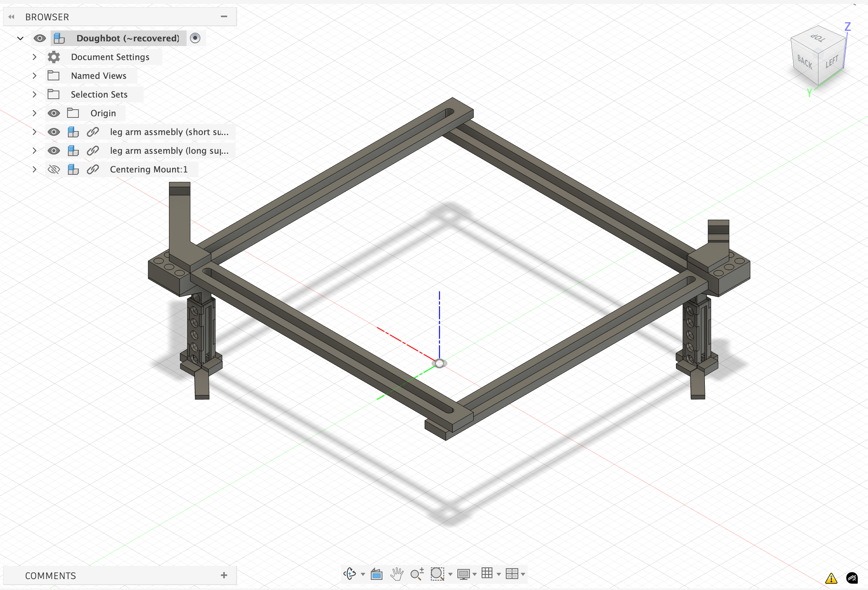Activate the Pan hand tool

[x=397, y=574]
